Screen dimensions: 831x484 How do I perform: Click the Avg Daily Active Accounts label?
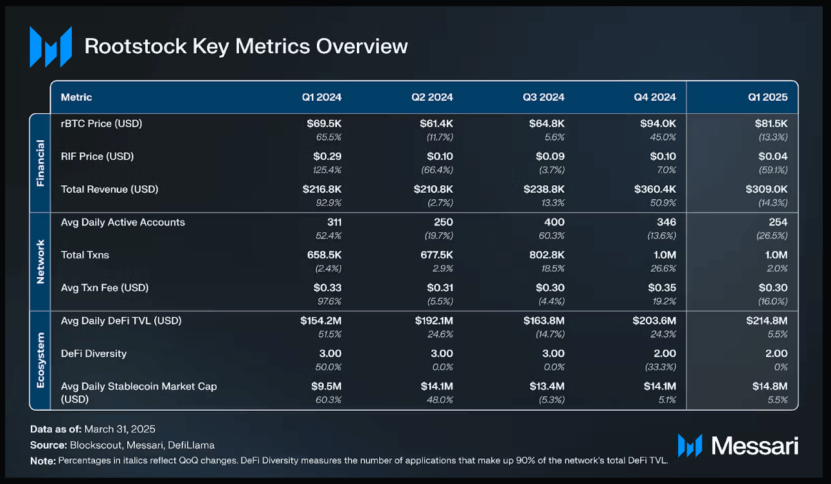coord(123,221)
